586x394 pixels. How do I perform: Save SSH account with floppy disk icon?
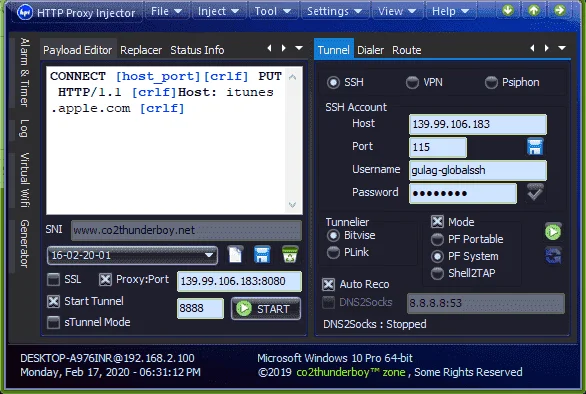(x=535, y=147)
